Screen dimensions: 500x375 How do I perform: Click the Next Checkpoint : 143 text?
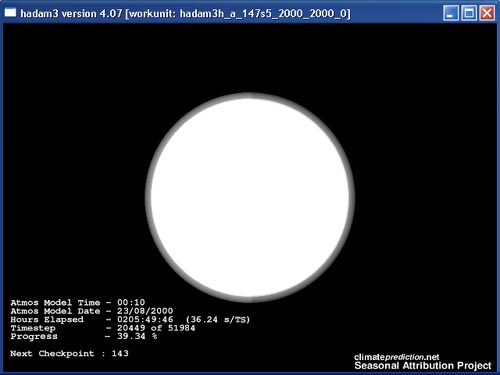coord(69,353)
